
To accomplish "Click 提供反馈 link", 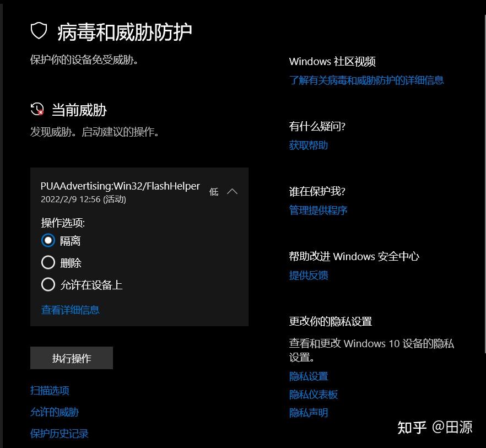I will tap(309, 276).
